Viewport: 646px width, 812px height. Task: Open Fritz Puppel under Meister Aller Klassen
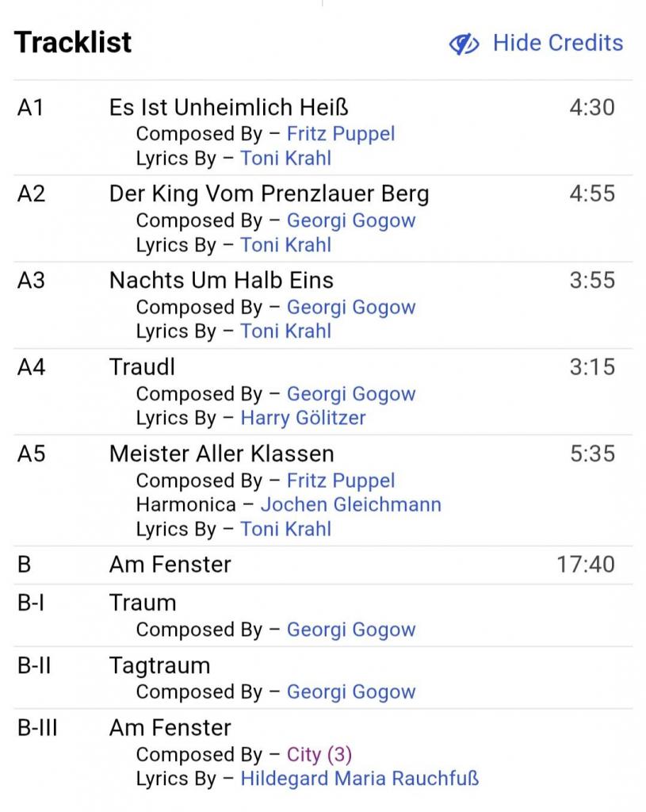(x=340, y=481)
